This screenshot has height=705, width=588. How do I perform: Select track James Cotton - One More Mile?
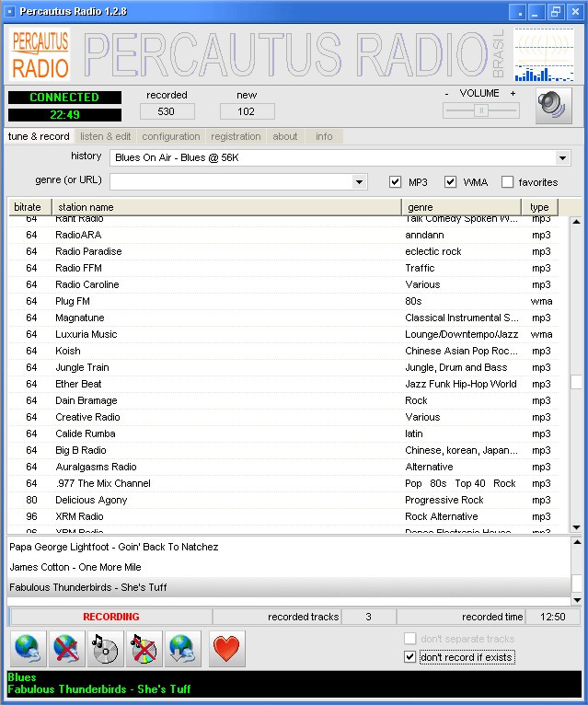(x=290, y=567)
